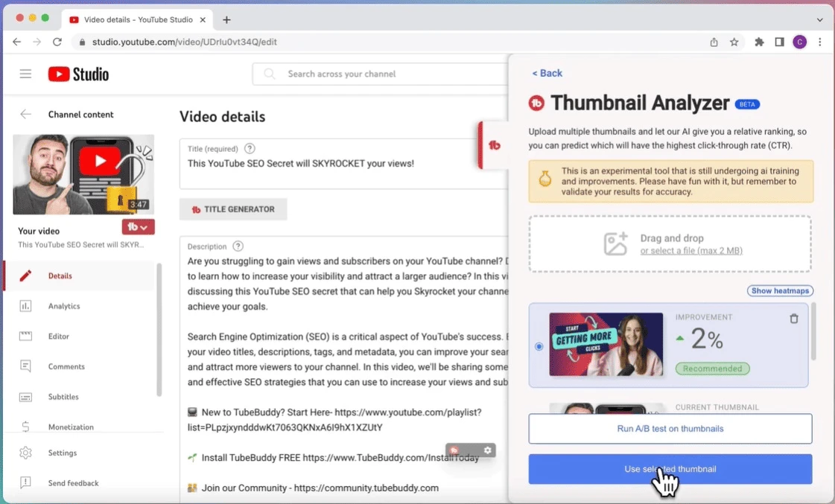Click the browser forward arrow
This screenshot has height=504, width=835.
click(36, 42)
